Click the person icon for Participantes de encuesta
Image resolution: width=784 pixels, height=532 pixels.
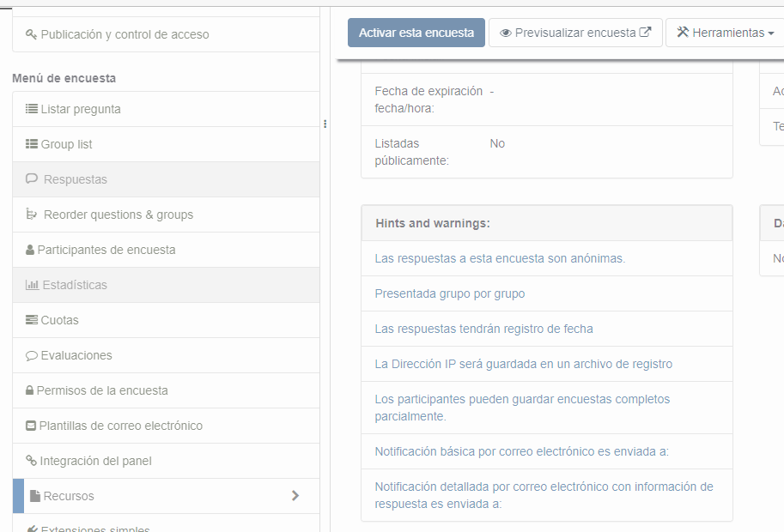tap(30, 250)
